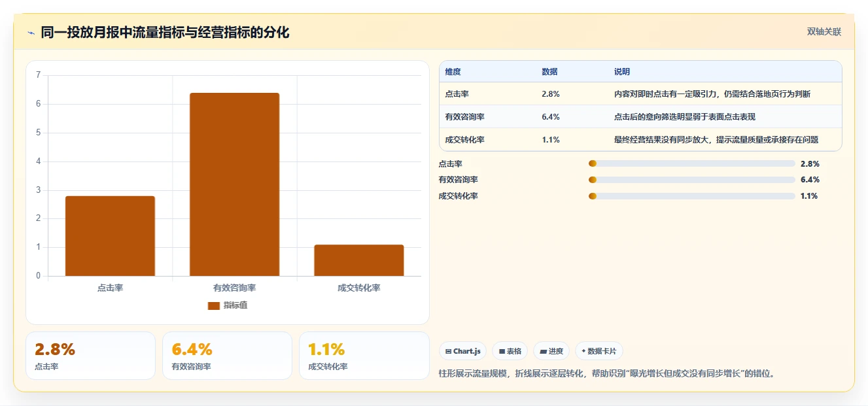The width and height of the screenshot is (868, 406).
Task: Click the 1.1% value beside 成交转化率 progress
Action: point(809,196)
